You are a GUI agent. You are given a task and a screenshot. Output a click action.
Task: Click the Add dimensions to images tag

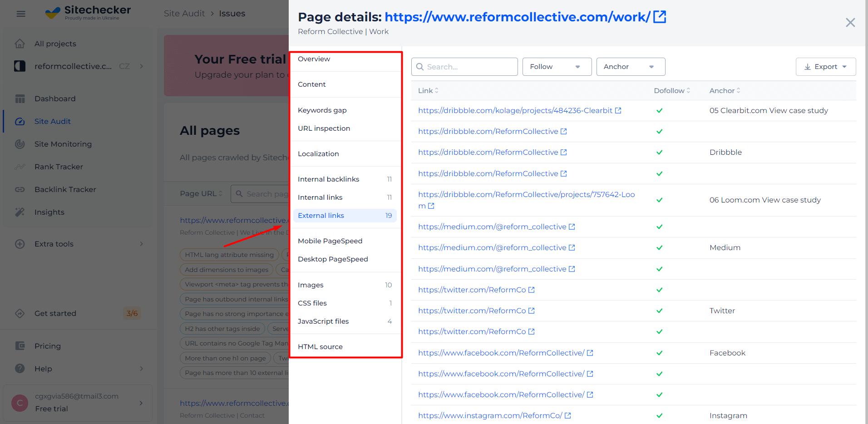coord(227,270)
